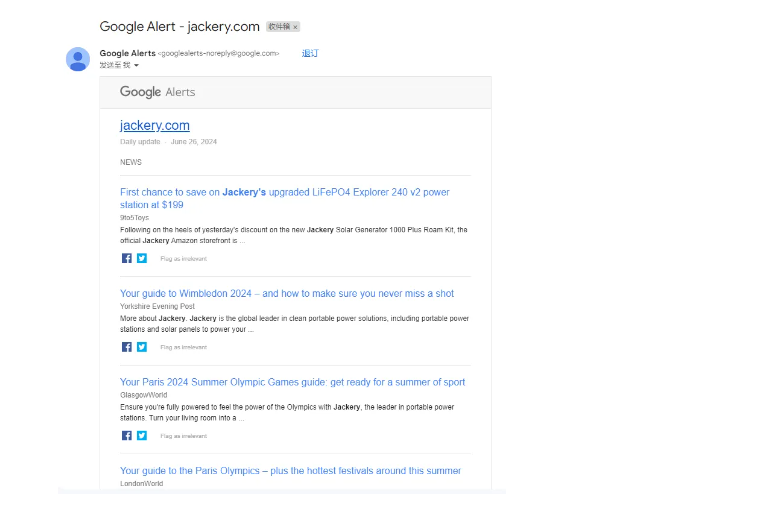
Task: Click the email subject Google Alert - jackery.com
Action: (x=179, y=26)
